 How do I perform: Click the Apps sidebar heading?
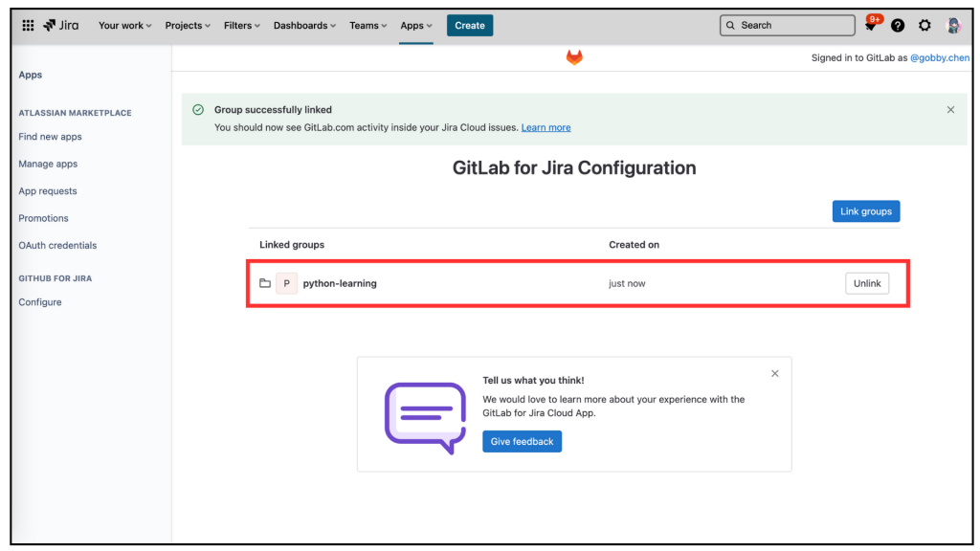click(30, 75)
